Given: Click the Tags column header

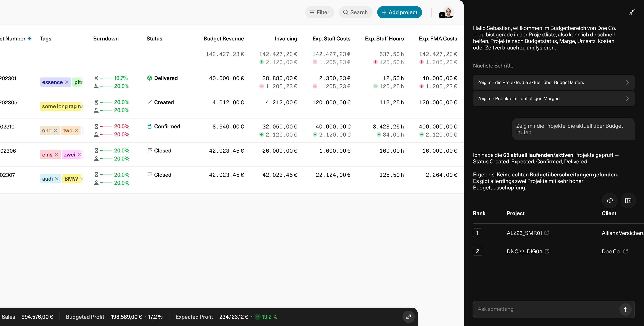Looking at the screenshot, I should tap(45, 39).
